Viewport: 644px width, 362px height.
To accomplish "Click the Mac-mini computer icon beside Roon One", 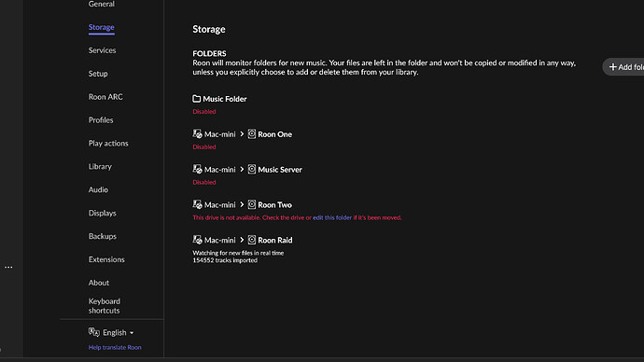I will 197,133.
